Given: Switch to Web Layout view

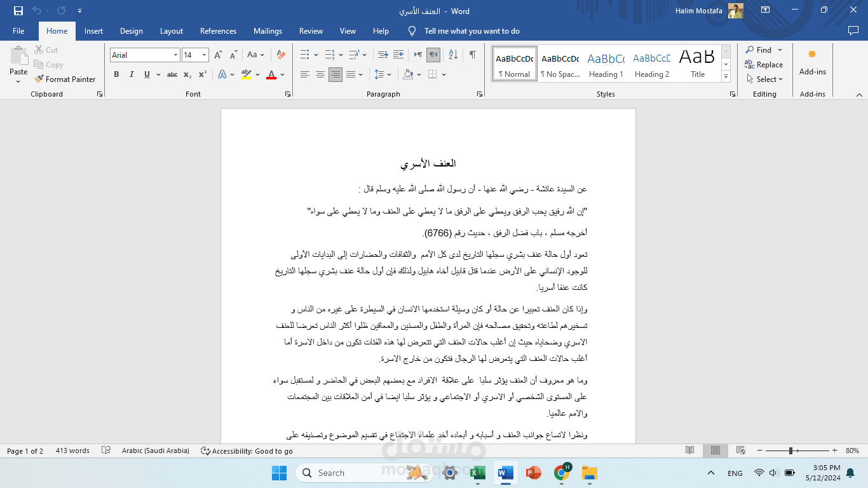Looking at the screenshot, I should (x=741, y=451).
